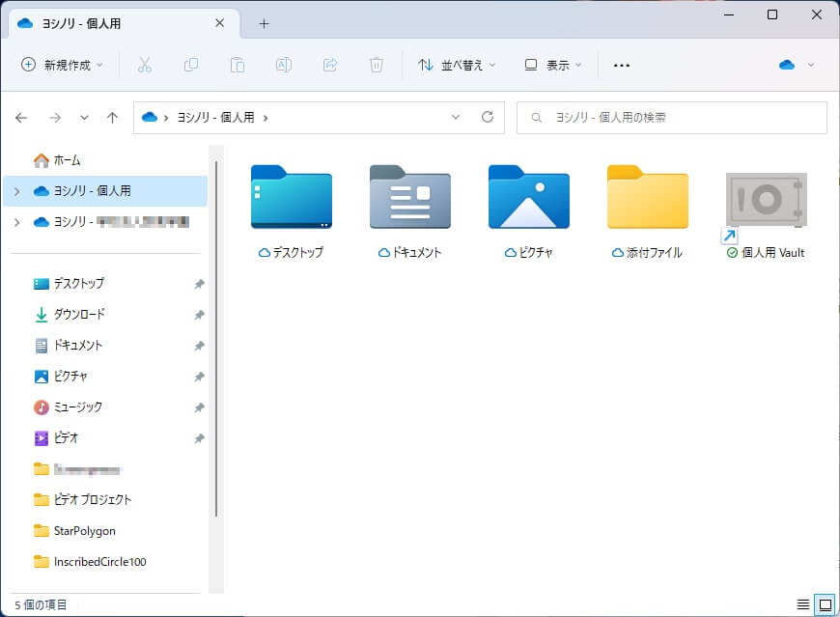Click the Paste clipboard icon
This screenshot has width=840, height=617.
pyautogui.click(x=238, y=65)
